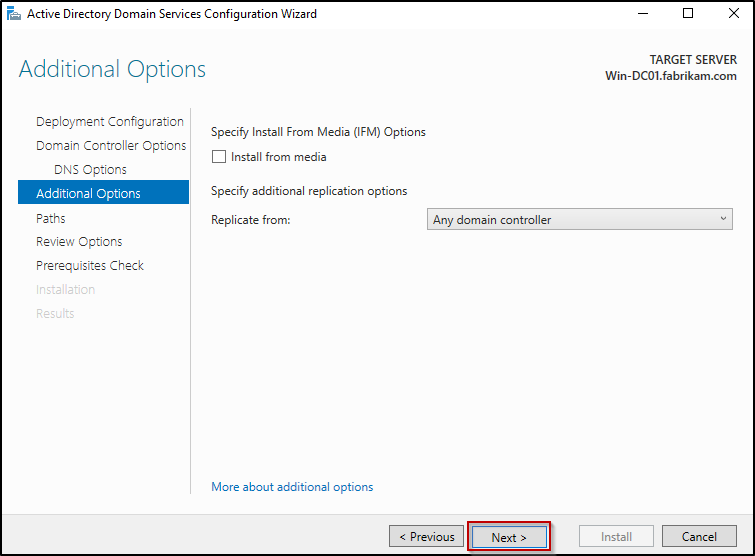The width and height of the screenshot is (755, 556).
Task: Open the Replicate from dropdown
Action: point(579,220)
